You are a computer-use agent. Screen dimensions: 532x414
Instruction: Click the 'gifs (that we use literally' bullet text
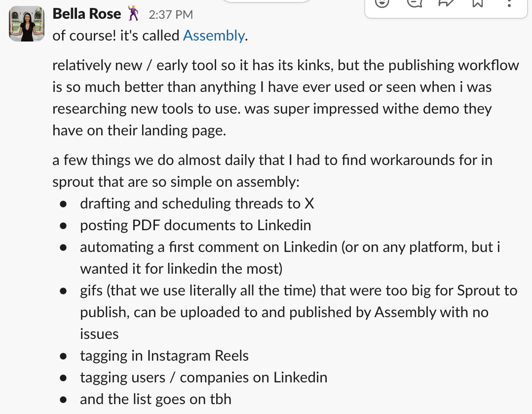pyautogui.click(x=299, y=312)
